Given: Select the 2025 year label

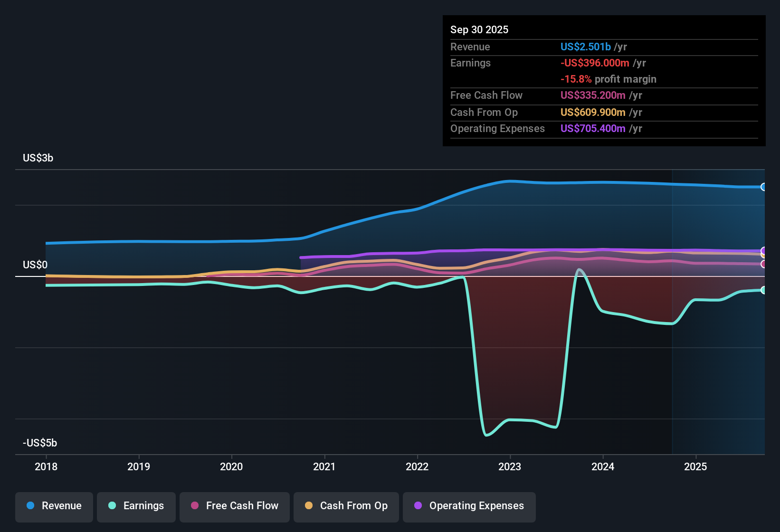Looking at the screenshot, I should click(695, 467).
